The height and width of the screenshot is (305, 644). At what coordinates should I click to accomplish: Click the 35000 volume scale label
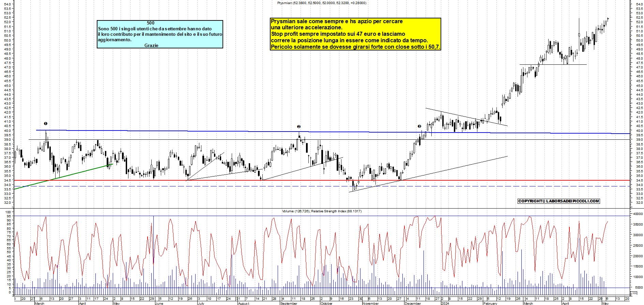[638, 224]
